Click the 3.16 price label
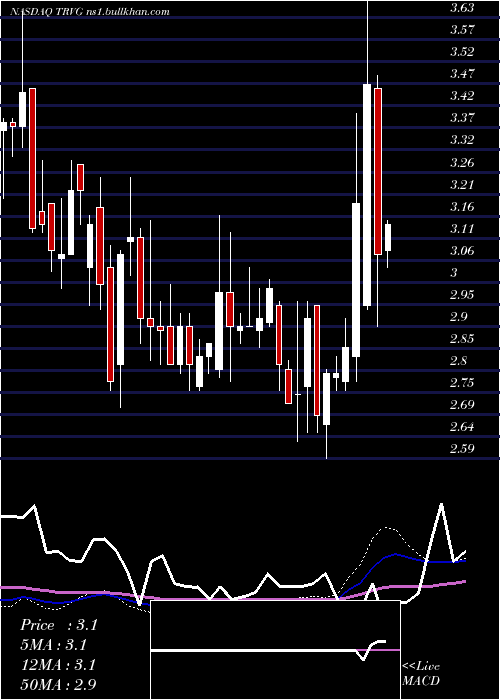 point(462,207)
